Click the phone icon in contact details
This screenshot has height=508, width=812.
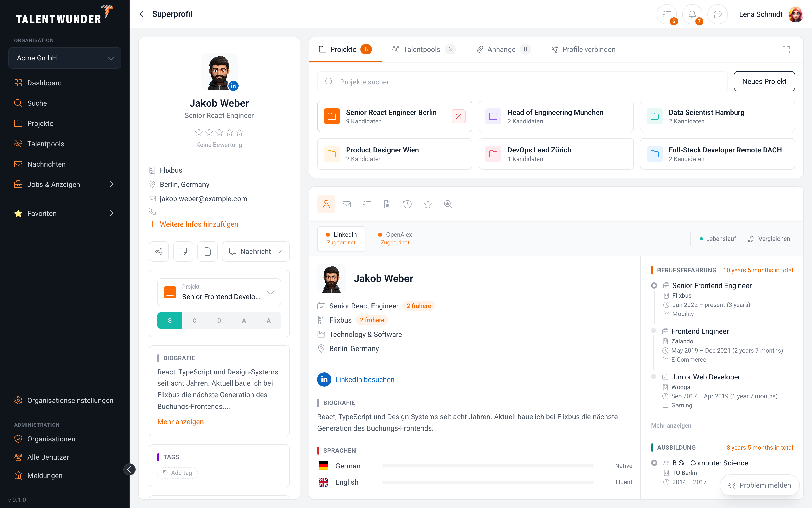click(x=152, y=211)
